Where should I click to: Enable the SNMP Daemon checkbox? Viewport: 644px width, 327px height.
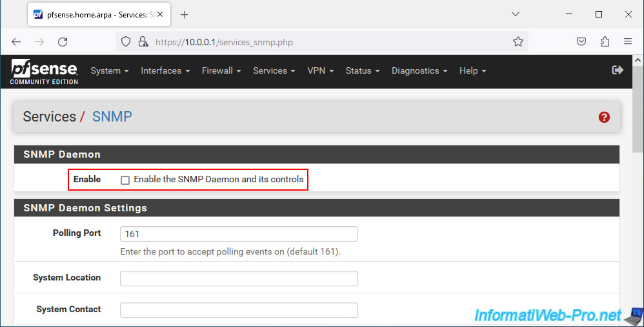[125, 180]
